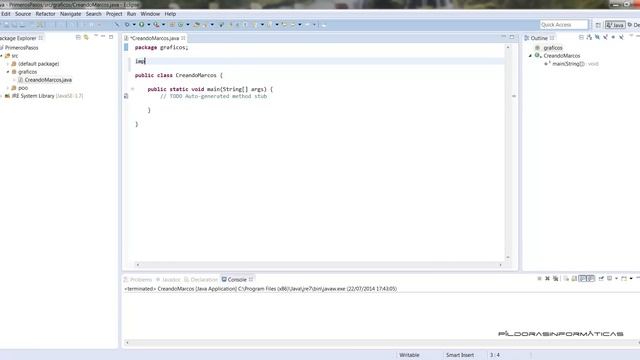
Task: Minimize the editor area
Action: 503,37
